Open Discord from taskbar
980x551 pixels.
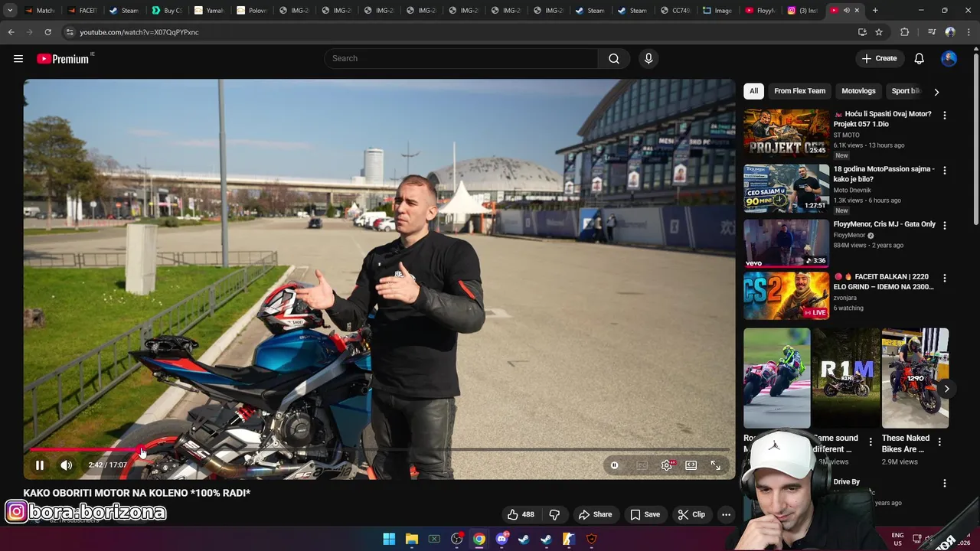501,540
